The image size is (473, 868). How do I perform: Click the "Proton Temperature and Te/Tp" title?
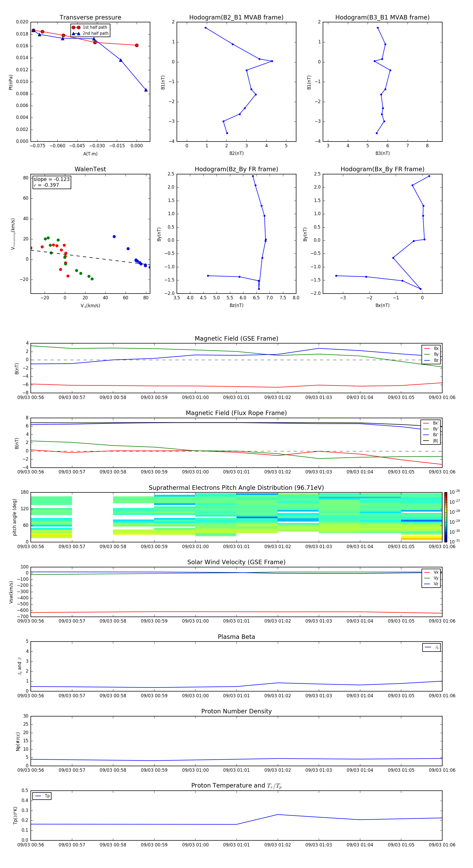coord(236,786)
